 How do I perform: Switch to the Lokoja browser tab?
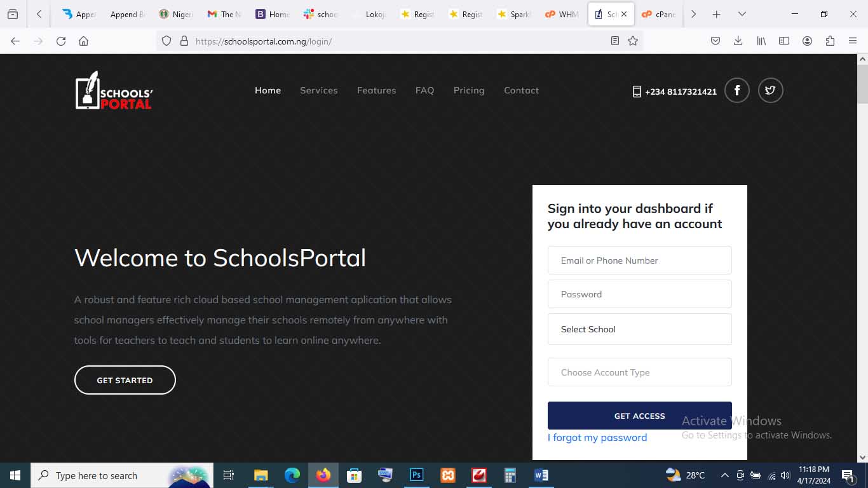click(x=369, y=14)
